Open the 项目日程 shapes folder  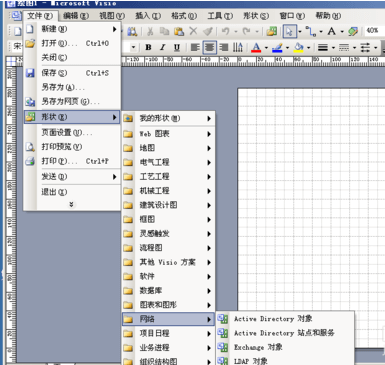pos(168,333)
